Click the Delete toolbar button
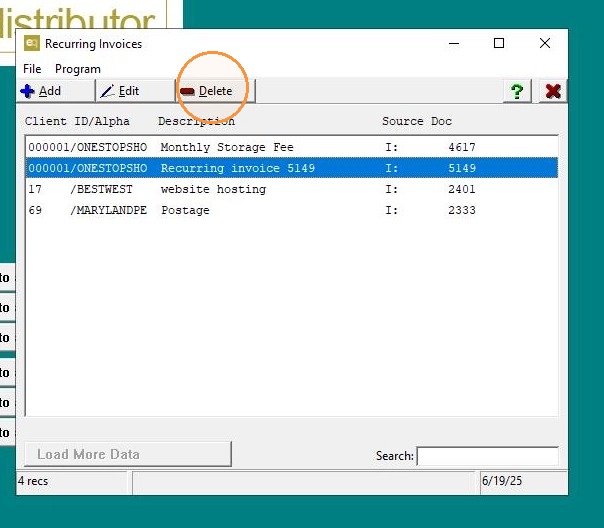604x528 pixels. [x=215, y=91]
